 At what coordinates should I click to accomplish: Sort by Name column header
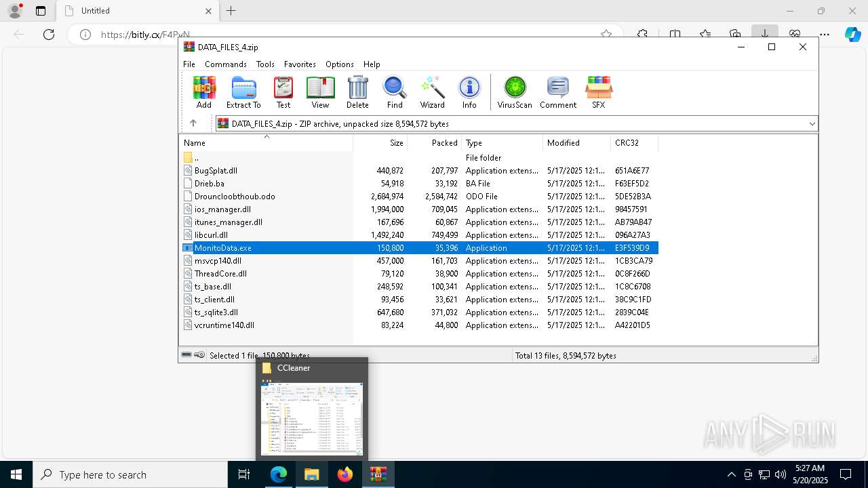(266, 143)
